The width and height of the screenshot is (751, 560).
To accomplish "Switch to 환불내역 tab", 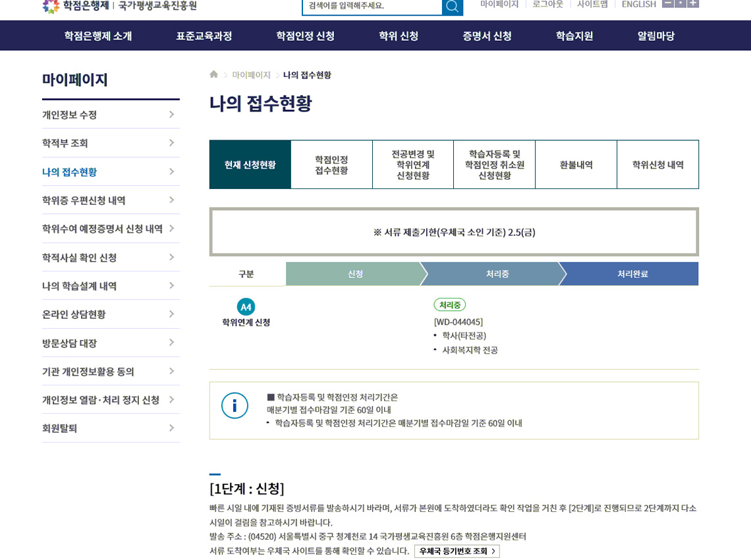I will [x=576, y=165].
